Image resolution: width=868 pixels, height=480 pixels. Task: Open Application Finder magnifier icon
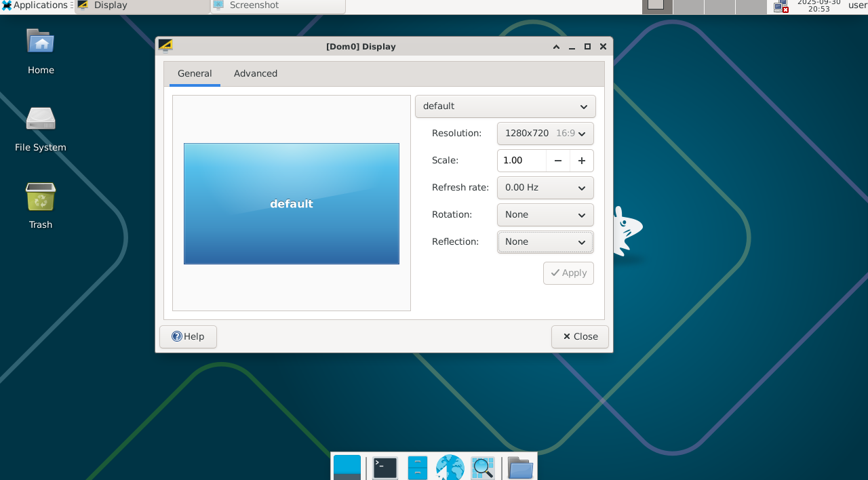[x=483, y=467]
